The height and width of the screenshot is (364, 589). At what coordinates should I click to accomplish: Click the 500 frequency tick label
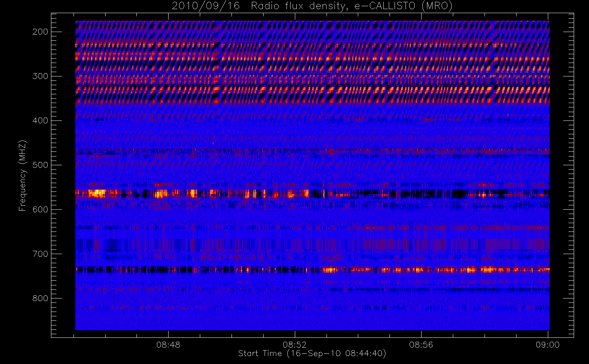click(x=40, y=165)
